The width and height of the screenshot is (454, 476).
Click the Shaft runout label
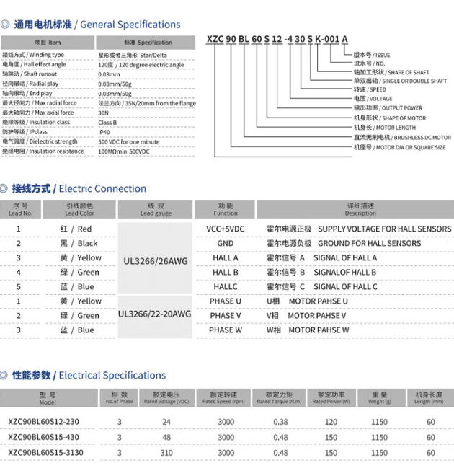(30, 74)
